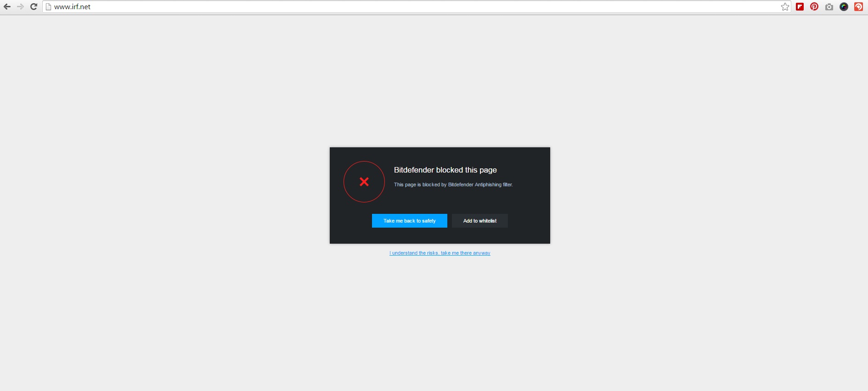Open the 'I understand the risks' link
The image size is (868, 391).
[440, 253]
